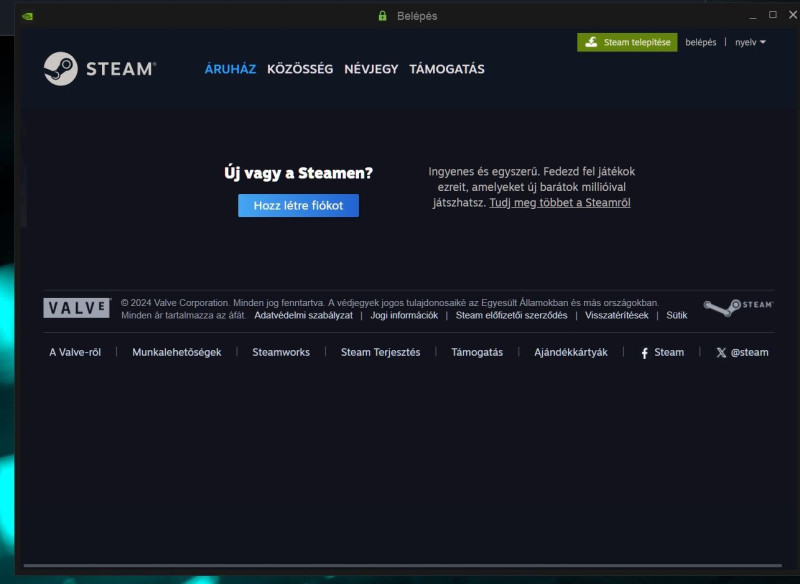This screenshot has width=800, height=584.
Task: Open the Steam Facebook page link
Action: pyautogui.click(x=662, y=352)
